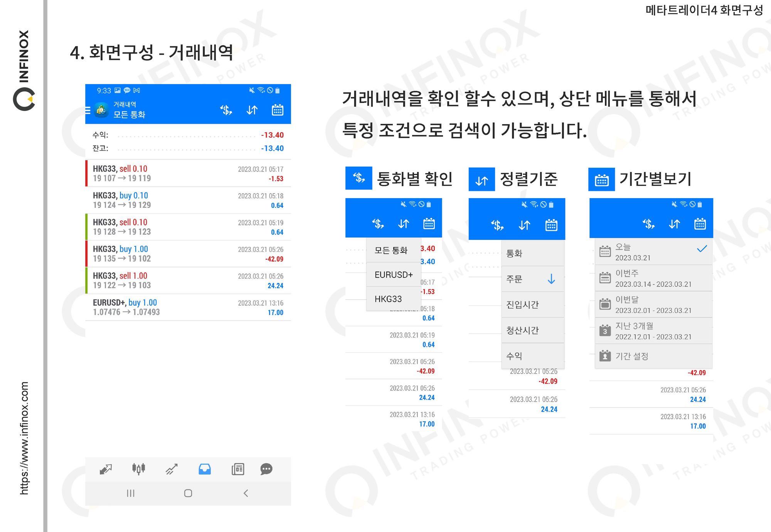Click the INFINOX logo in the sidebar
Image resolution: width=771 pixels, height=532 pixels.
coord(24,70)
